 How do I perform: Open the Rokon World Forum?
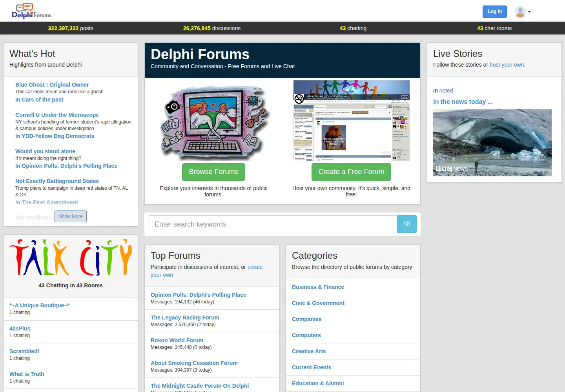177,340
